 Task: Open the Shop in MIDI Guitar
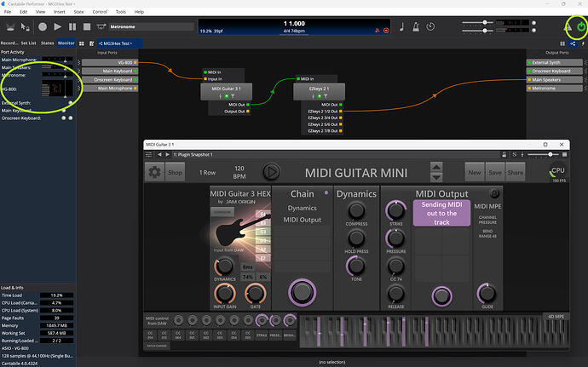[176, 172]
